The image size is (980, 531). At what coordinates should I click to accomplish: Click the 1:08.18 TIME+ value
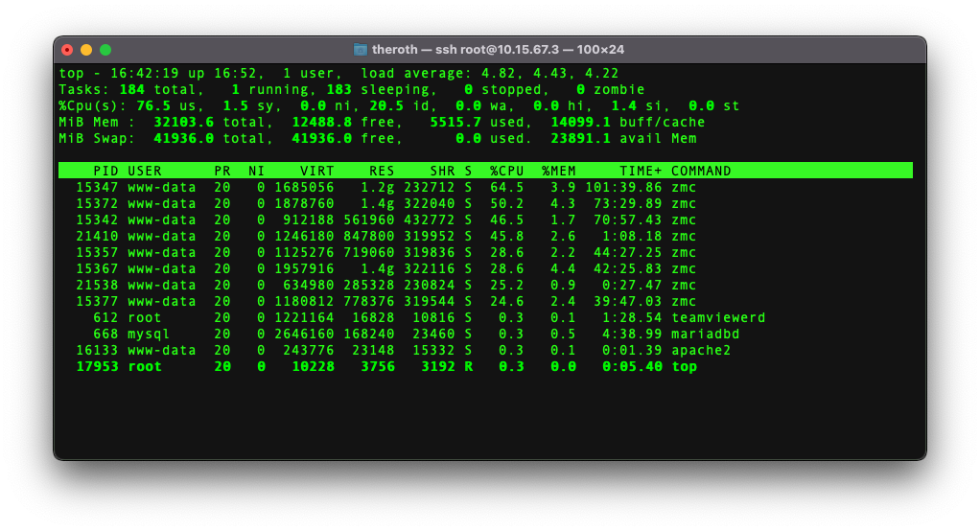click(632, 236)
